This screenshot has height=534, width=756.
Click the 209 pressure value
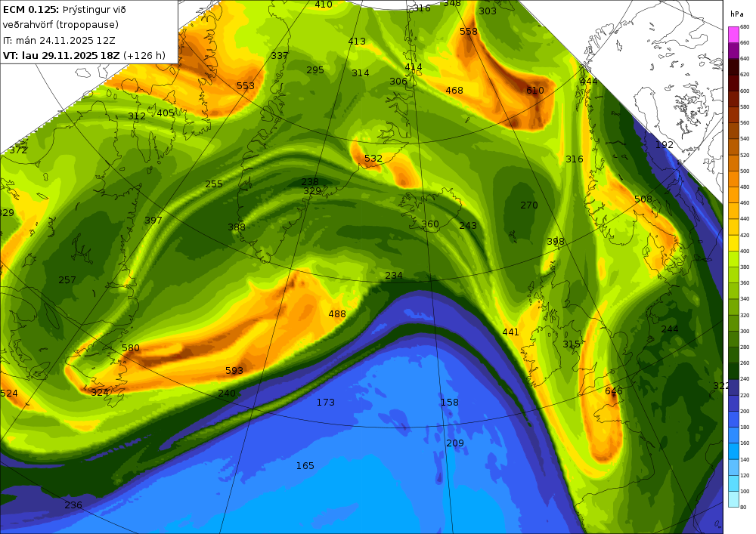click(x=455, y=443)
